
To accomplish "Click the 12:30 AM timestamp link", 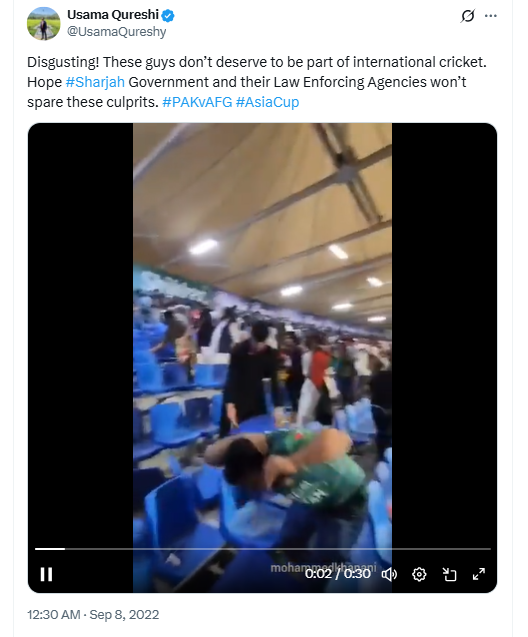I will [54, 615].
